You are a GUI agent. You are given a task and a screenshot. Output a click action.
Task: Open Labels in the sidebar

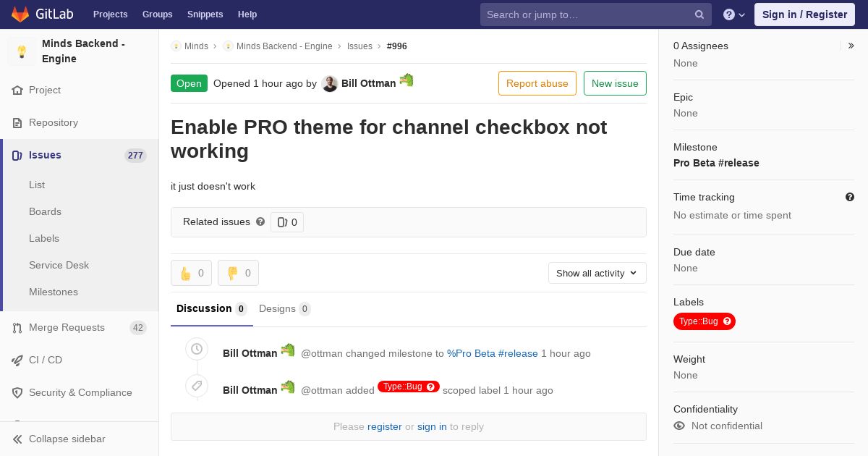tap(44, 238)
